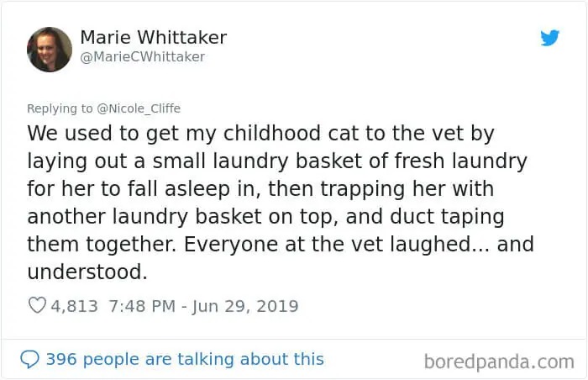Image resolution: width=588 pixels, height=380 pixels.
Task: Click the Marie Whittaker display name
Action: point(153,38)
